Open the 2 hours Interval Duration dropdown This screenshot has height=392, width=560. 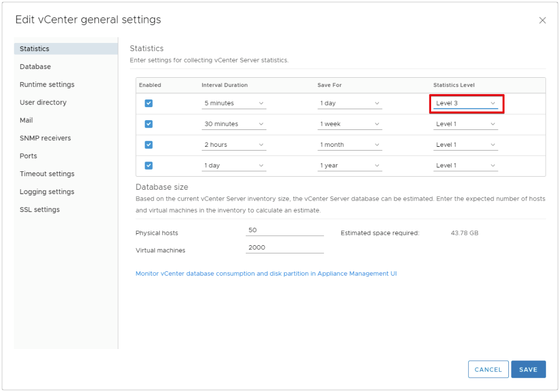coord(234,145)
